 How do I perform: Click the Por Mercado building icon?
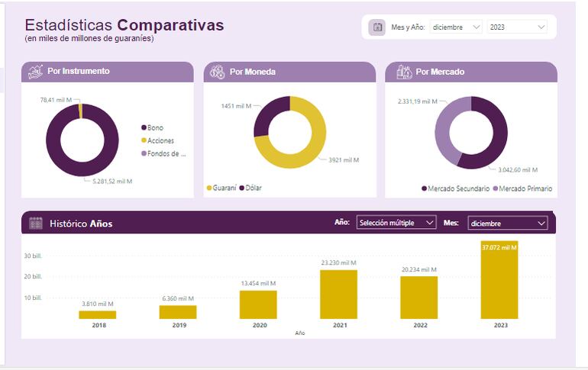[x=403, y=72]
